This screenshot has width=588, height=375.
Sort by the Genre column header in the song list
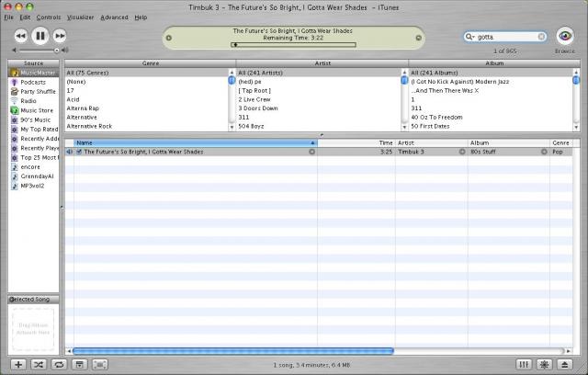561,142
